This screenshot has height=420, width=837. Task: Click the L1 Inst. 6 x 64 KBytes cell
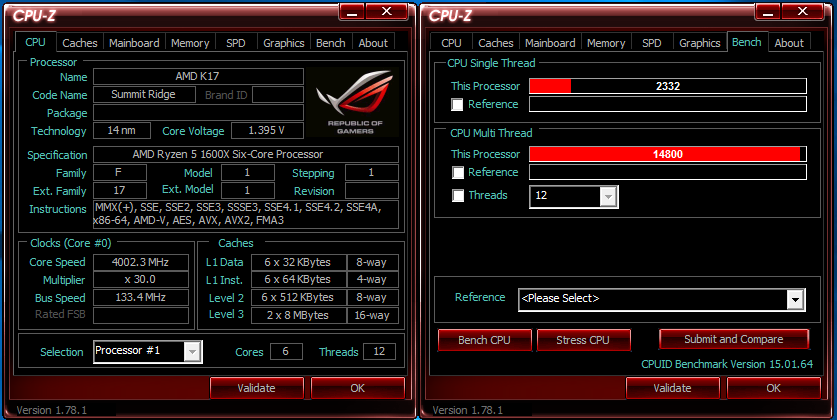(x=298, y=280)
